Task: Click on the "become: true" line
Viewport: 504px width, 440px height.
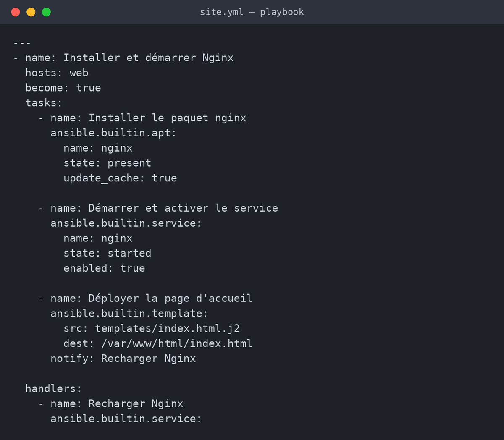Action: 63,88
